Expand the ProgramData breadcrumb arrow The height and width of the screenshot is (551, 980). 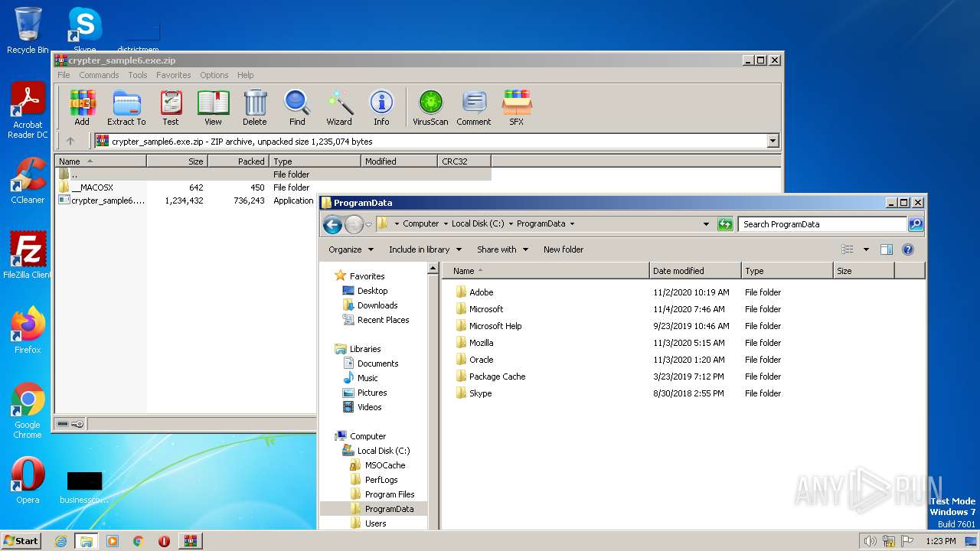[572, 224]
